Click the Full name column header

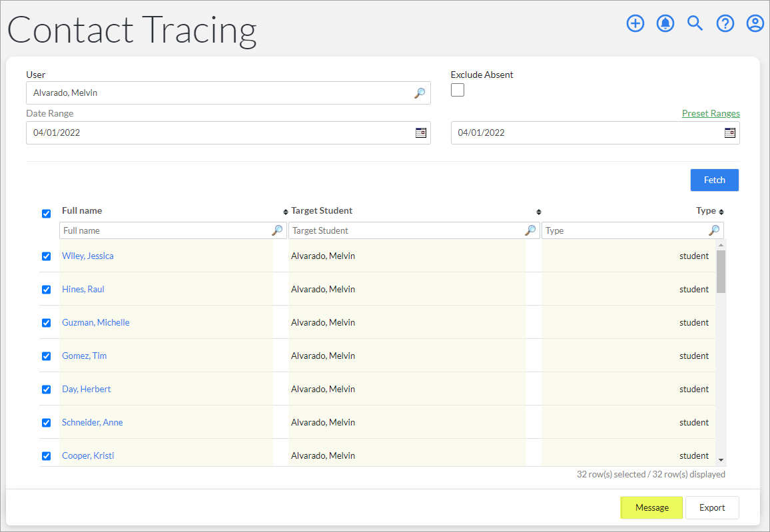click(82, 210)
